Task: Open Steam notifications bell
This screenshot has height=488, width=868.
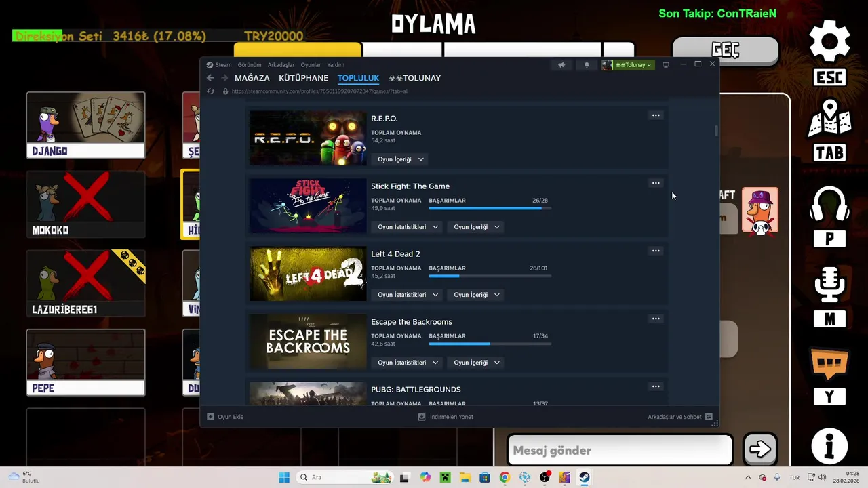Action: point(587,65)
